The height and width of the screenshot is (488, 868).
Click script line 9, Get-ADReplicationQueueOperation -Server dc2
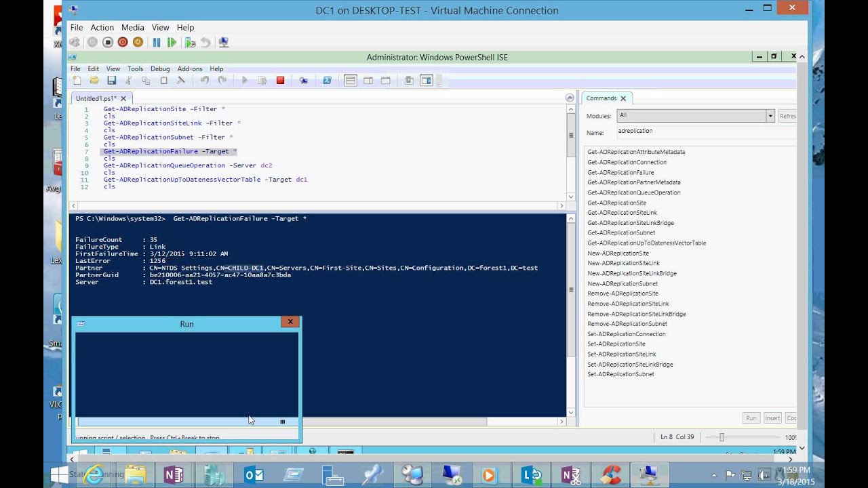tap(188, 165)
